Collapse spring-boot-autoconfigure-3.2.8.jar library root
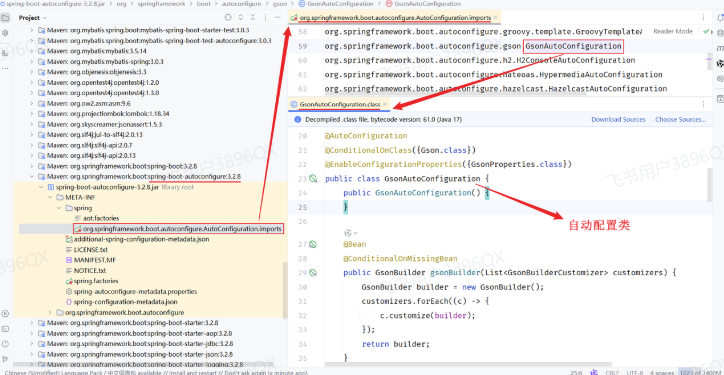 point(41,187)
